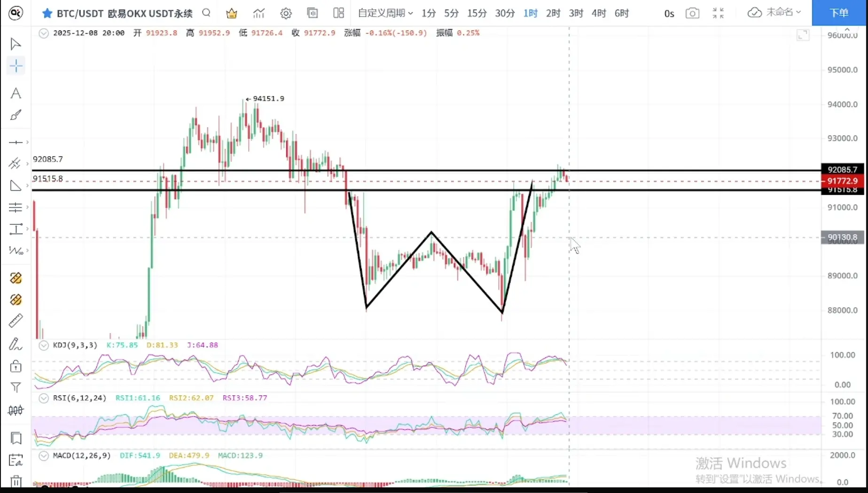This screenshot has height=493, width=868.
Task: Switch to the 3时 timeframe
Action: point(576,13)
